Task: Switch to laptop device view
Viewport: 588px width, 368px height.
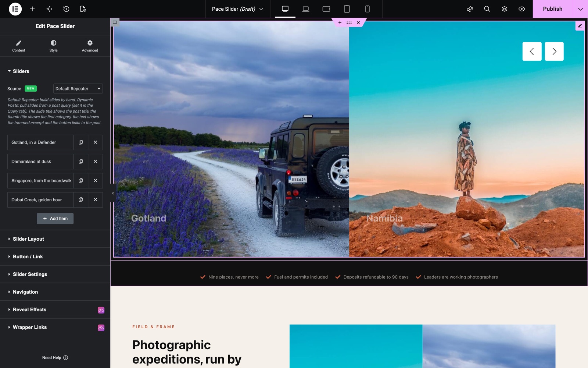Action: [x=306, y=9]
